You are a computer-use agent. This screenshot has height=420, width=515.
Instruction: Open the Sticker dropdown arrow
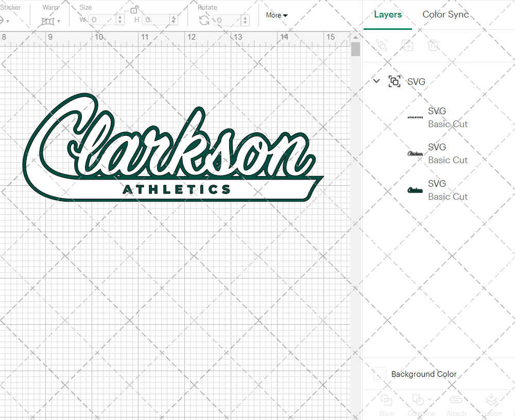[x=9, y=21]
